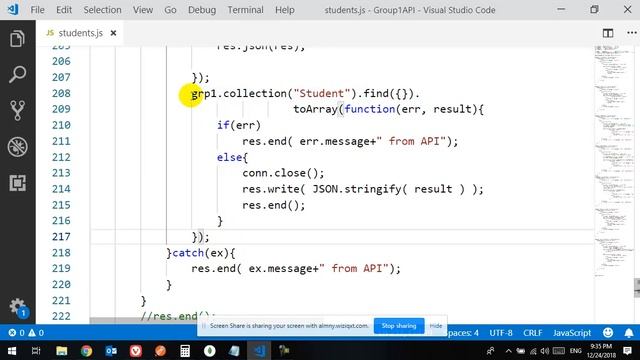Click res.end() on line 215
The height and width of the screenshot is (360, 640).
point(273,205)
